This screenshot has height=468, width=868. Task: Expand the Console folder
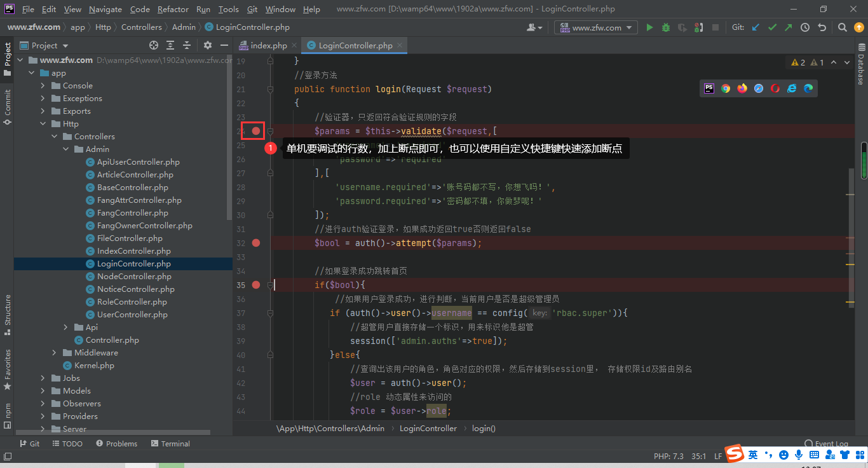tap(43, 85)
